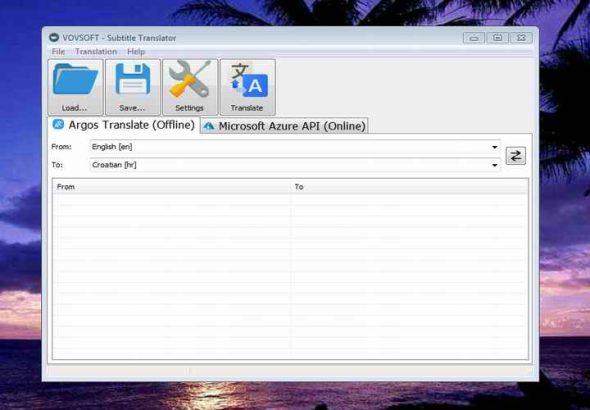
Task: Switch to Argos Translate (Offline) tab
Action: (124, 125)
